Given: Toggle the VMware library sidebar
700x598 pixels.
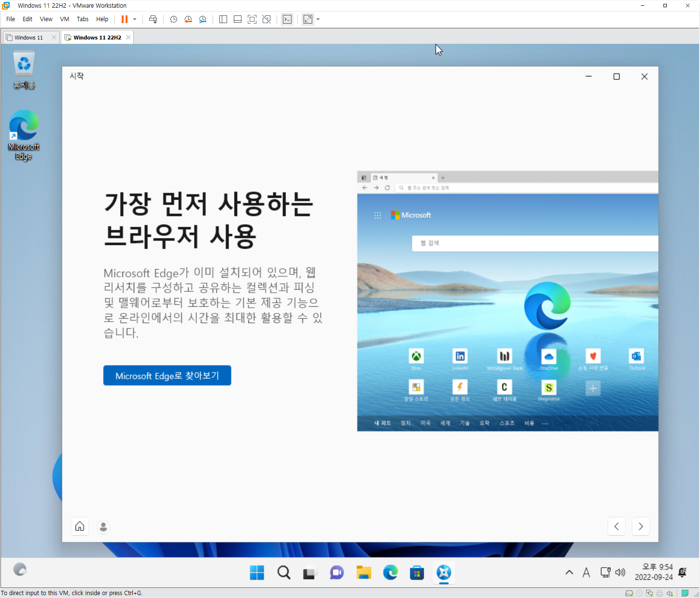Looking at the screenshot, I should (x=223, y=19).
